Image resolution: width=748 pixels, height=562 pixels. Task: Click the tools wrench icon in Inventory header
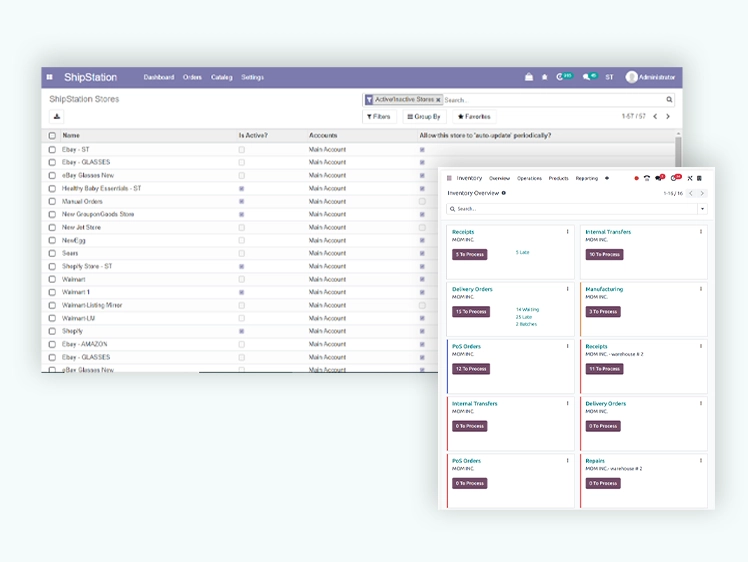[x=689, y=178]
